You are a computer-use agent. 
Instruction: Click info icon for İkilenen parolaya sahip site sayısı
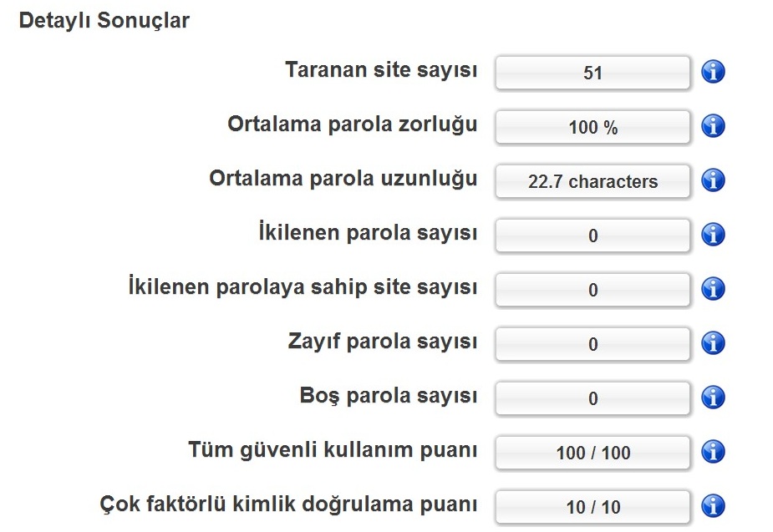[x=713, y=289]
